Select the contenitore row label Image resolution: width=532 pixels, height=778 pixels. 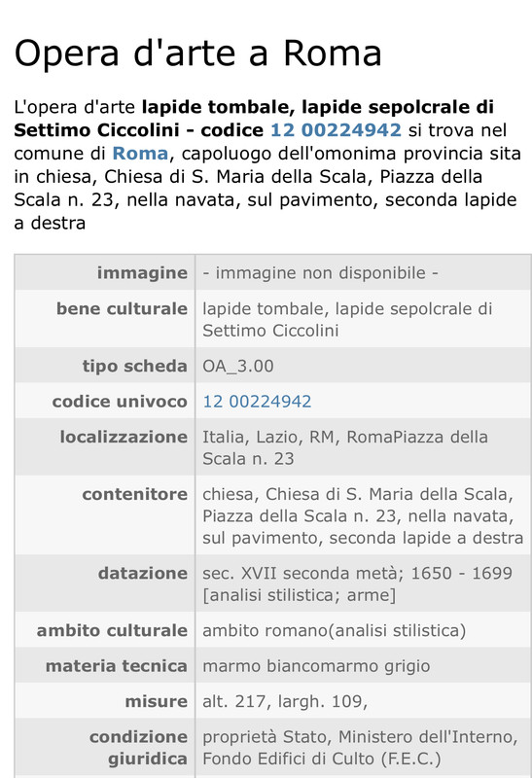[134, 494]
